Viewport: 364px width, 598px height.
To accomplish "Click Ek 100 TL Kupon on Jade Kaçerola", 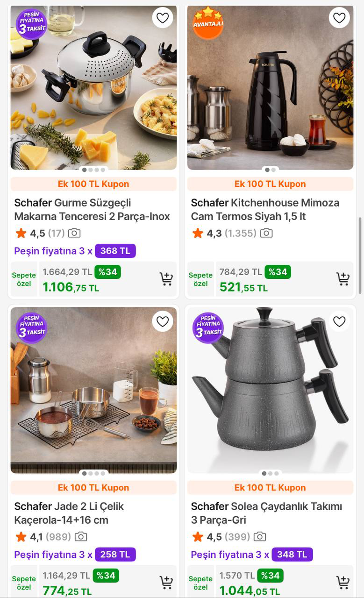I will [x=93, y=488].
